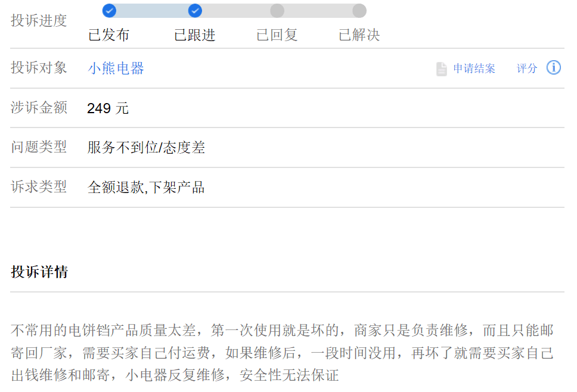
Task: Click the 申请结案 document icon
Action: [441, 68]
